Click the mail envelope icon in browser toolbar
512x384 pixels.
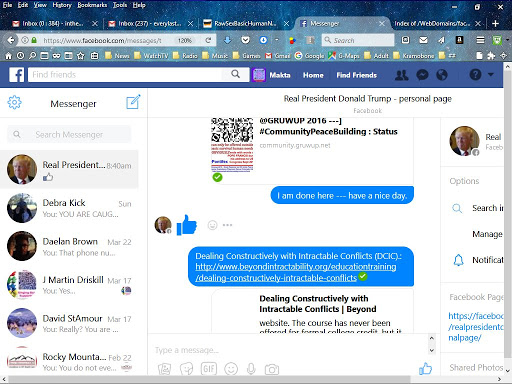423,40
